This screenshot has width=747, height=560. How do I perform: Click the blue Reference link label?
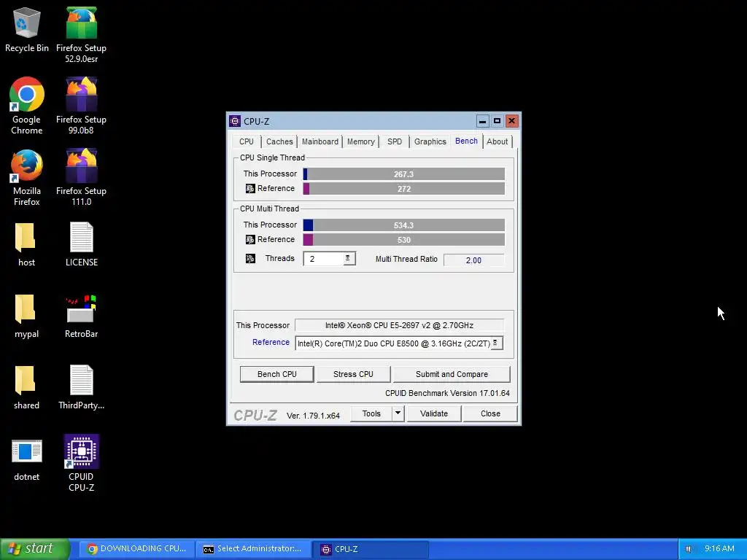[271, 343]
